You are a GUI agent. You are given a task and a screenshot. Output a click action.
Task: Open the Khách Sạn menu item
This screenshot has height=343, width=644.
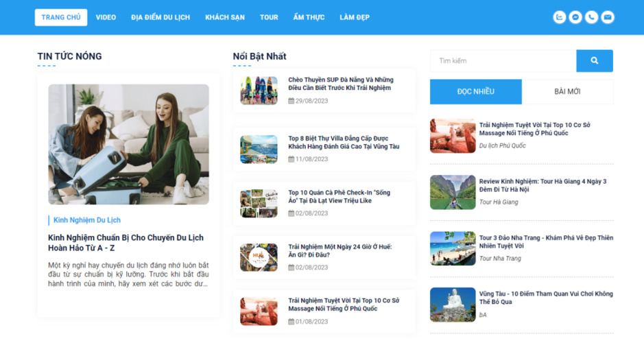point(224,18)
